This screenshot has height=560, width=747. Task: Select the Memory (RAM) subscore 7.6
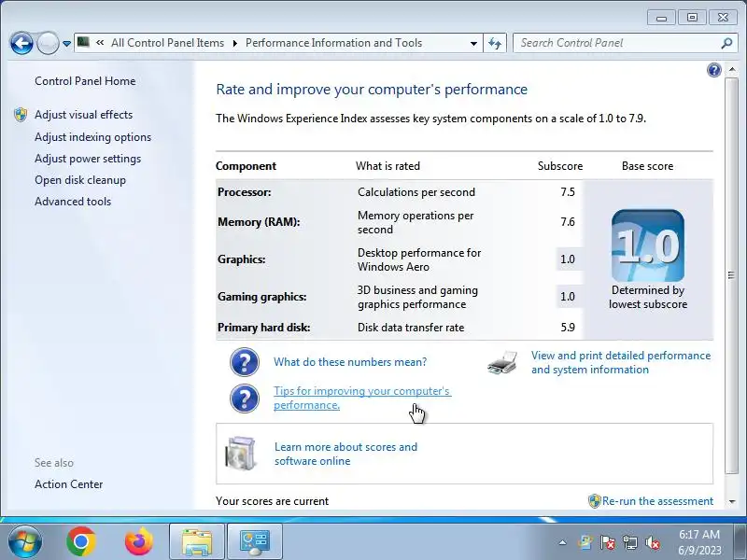(568, 222)
